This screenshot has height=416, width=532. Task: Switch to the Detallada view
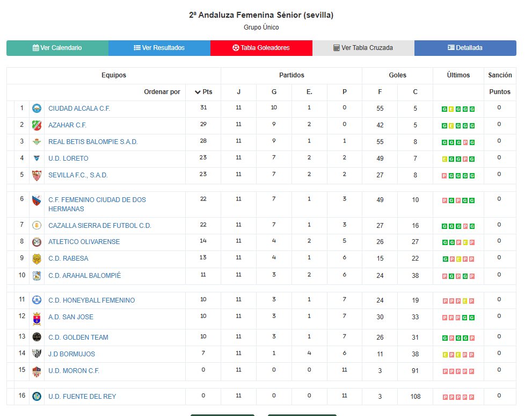tap(465, 48)
